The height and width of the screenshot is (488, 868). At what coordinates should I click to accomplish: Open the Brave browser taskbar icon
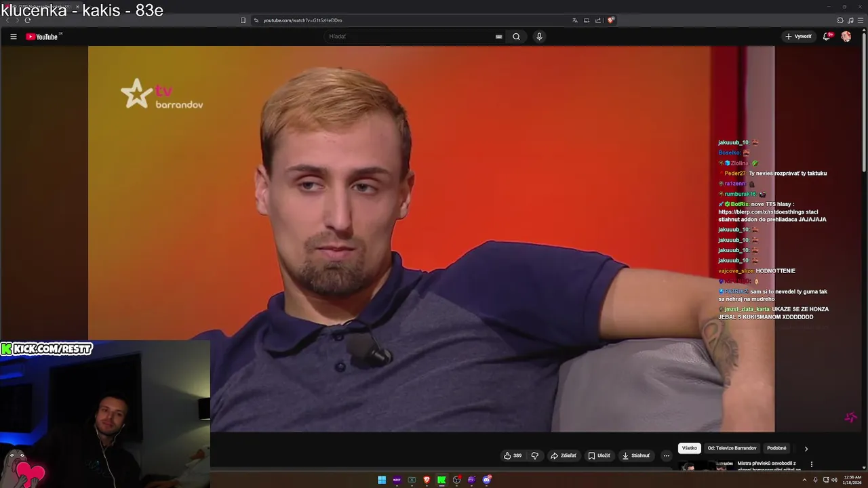(x=427, y=480)
